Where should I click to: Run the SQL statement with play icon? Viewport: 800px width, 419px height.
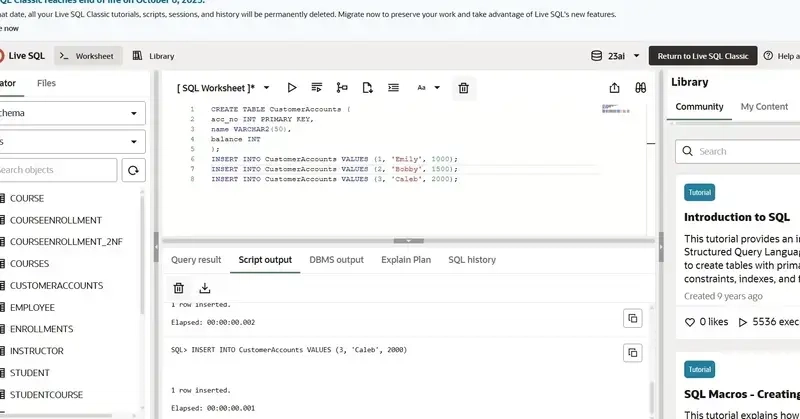292,88
